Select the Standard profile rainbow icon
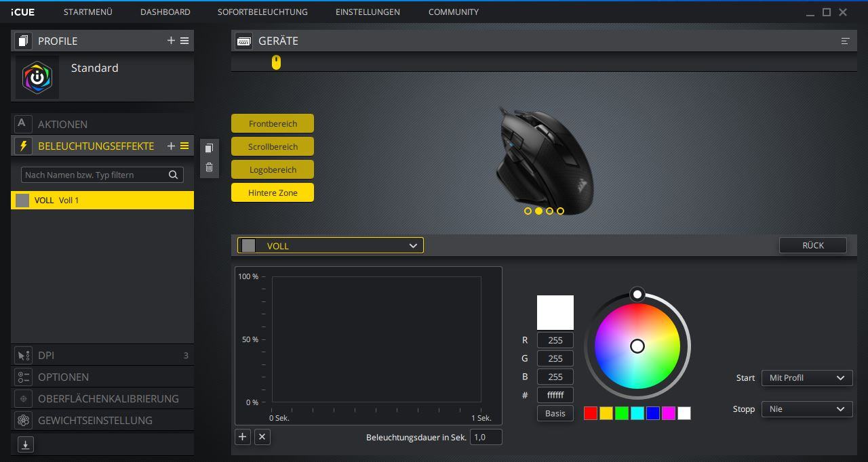This screenshot has width=868, height=462. tap(37, 79)
